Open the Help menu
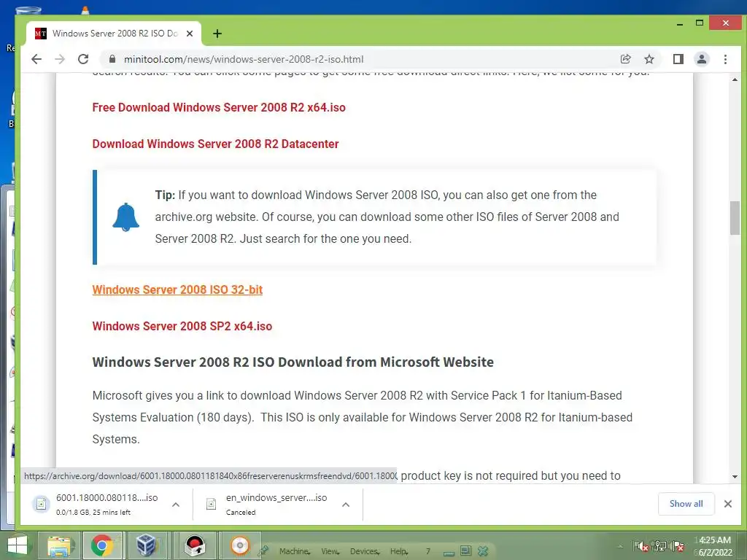The image size is (747, 560). 399,551
